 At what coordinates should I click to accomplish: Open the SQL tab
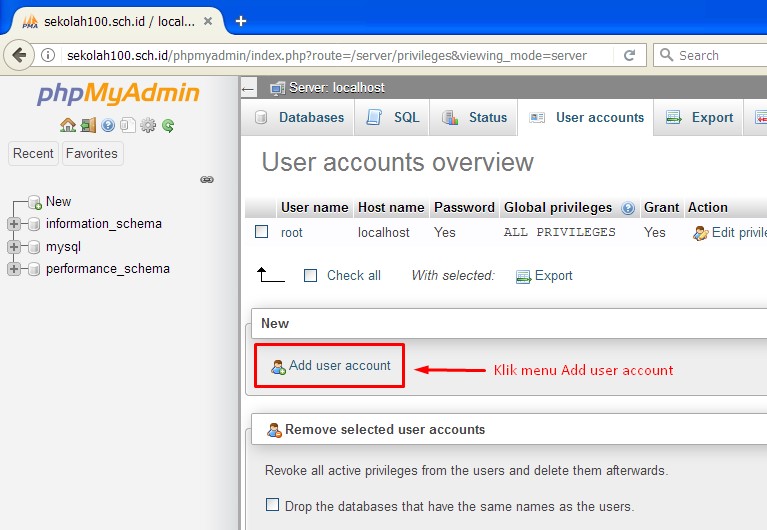(x=393, y=117)
